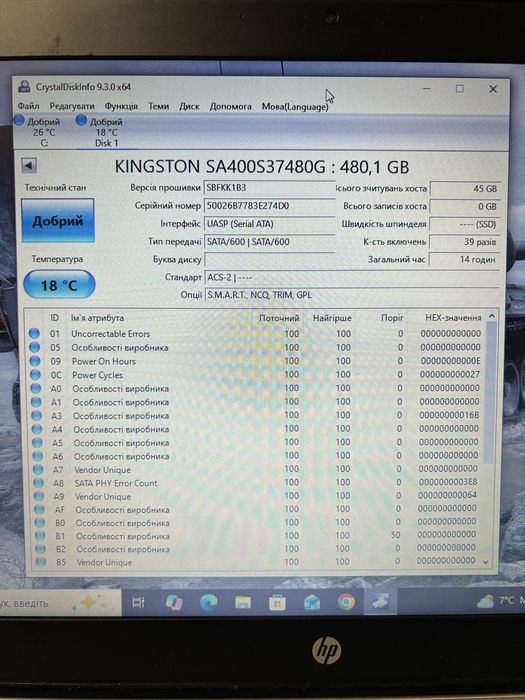Click the total host reads value 45 GB
525x700 pixels.
coord(465,188)
